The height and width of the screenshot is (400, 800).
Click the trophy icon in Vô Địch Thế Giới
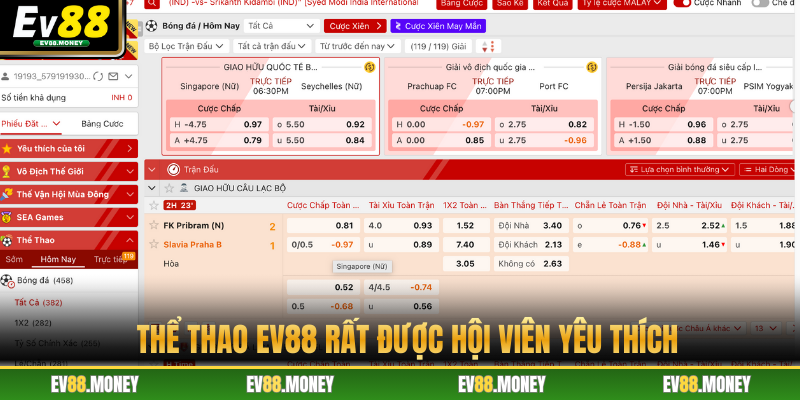[x=7, y=171]
